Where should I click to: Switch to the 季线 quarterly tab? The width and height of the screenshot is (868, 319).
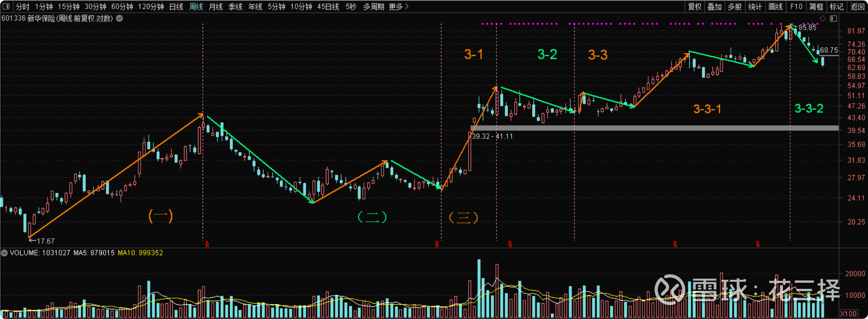235,7
